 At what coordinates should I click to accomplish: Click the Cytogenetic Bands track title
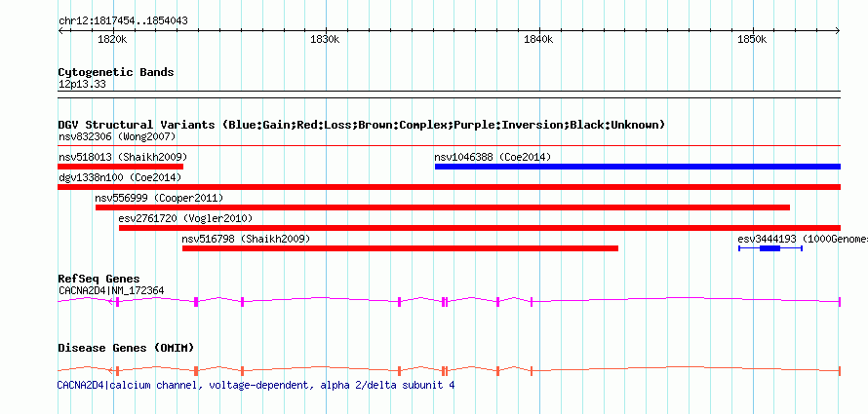tap(116, 72)
